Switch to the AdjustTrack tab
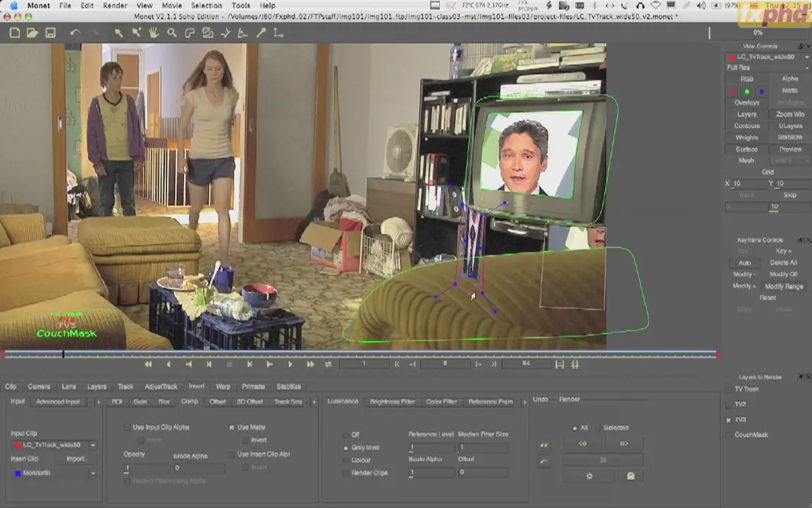 [161, 387]
